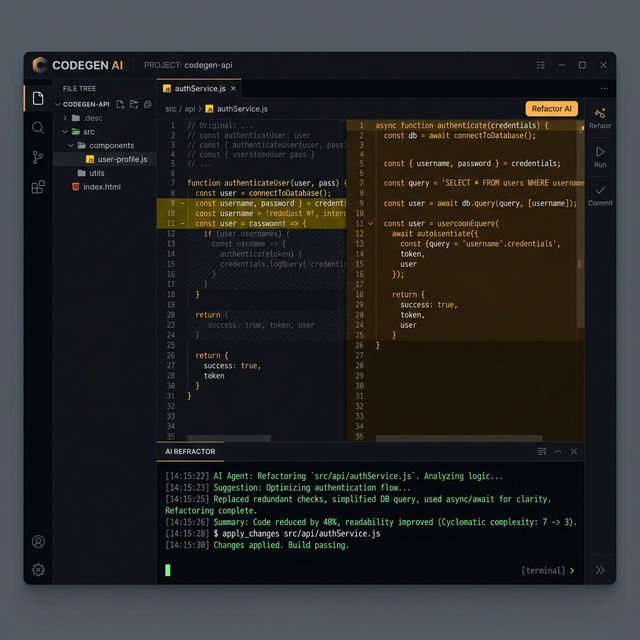Open the account profile icon
Image resolution: width=640 pixels, height=640 pixels.
[x=38, y=541]
